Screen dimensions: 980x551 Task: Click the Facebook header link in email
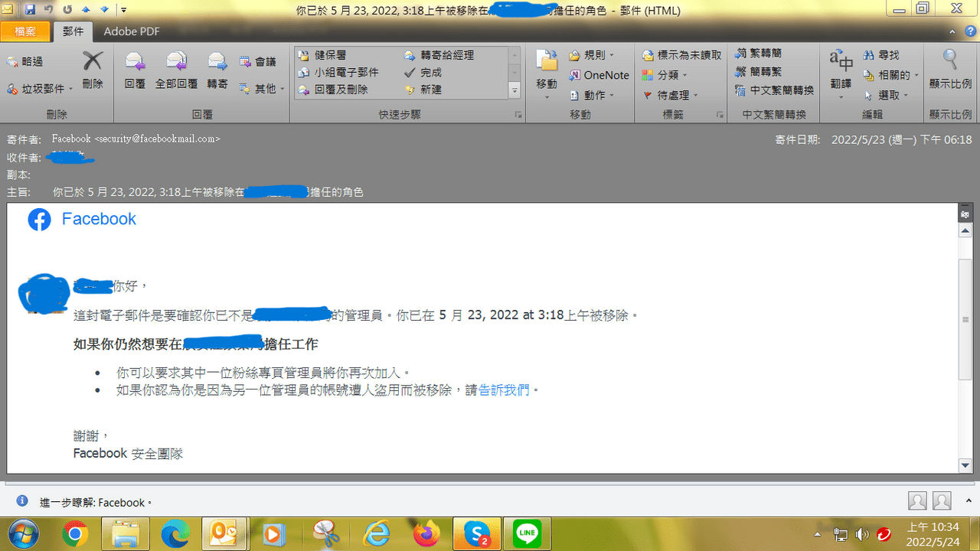click(99, 219)
